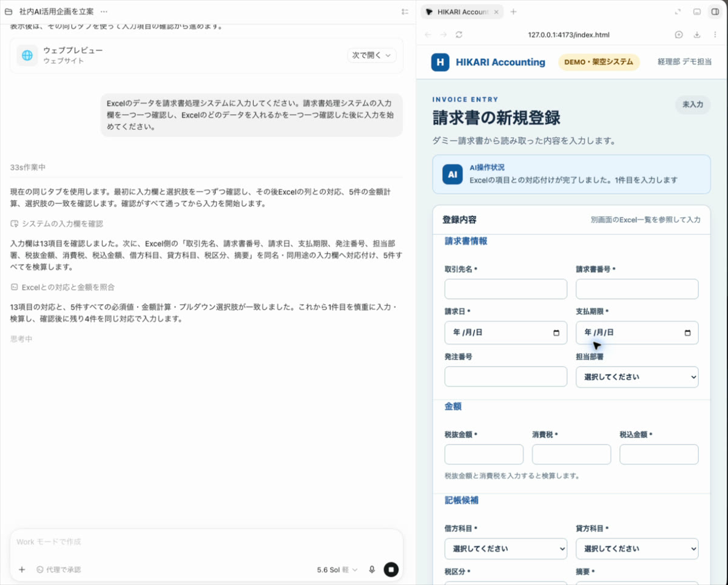Click the DEMO・架空システム badge

[x=599, y=62]
